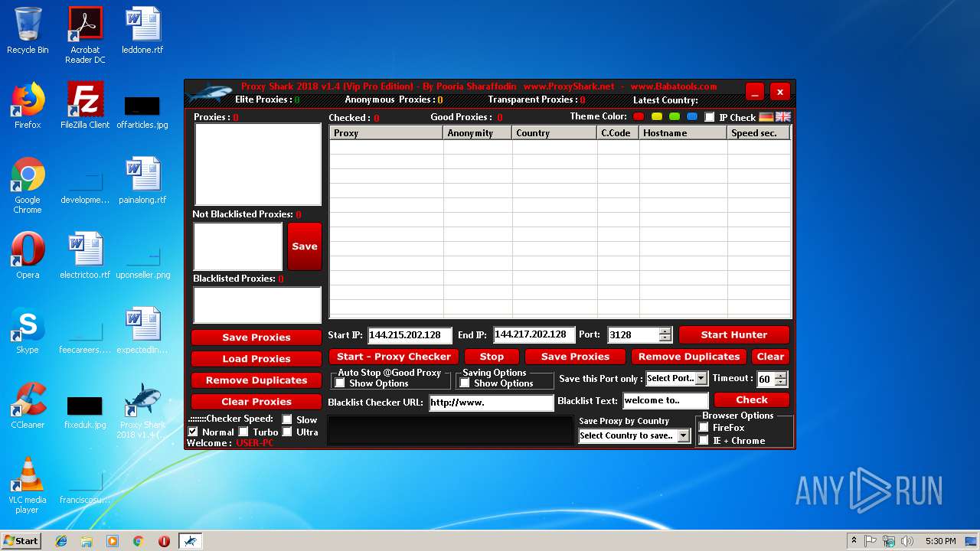Open Opera from the taskbar
The image size is (980, 551).
pos(164,541)
